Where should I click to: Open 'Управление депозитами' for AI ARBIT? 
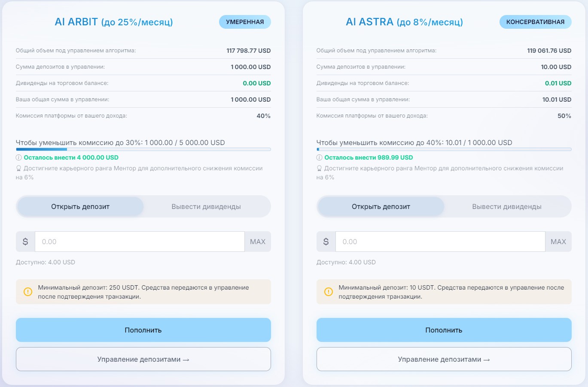(x=143, y=359)
